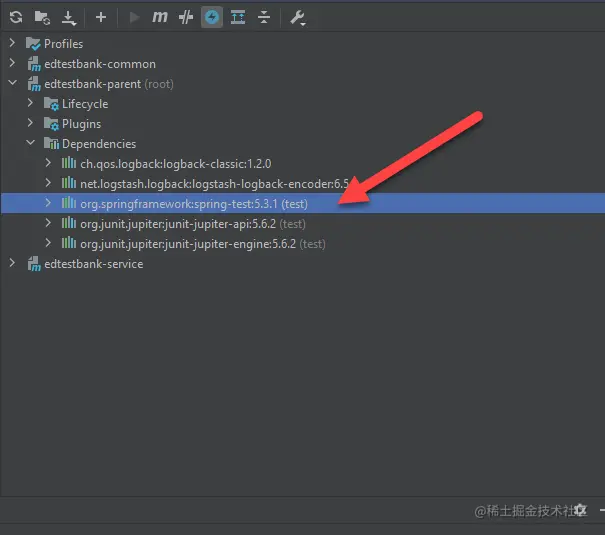
Task: Select 'edtestbank-service' label
Action: pyautogui.click(x=94, y=264)
